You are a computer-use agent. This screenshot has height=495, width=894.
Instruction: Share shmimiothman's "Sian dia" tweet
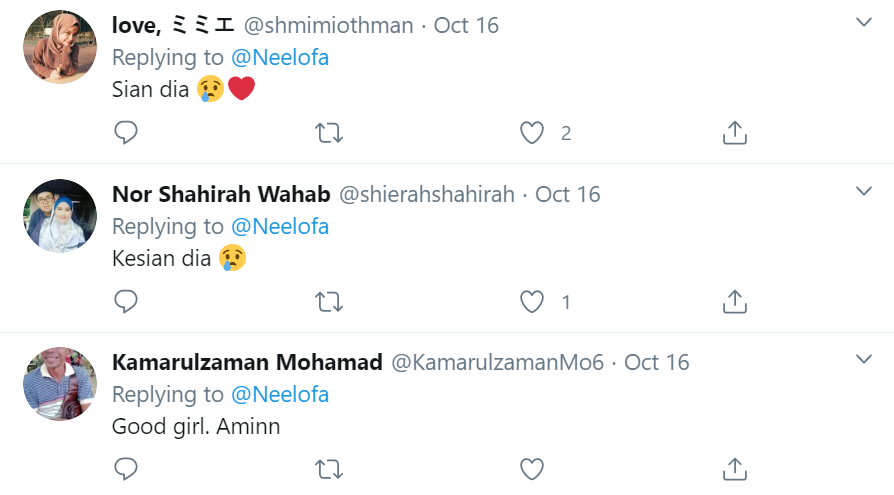(735, 133)
